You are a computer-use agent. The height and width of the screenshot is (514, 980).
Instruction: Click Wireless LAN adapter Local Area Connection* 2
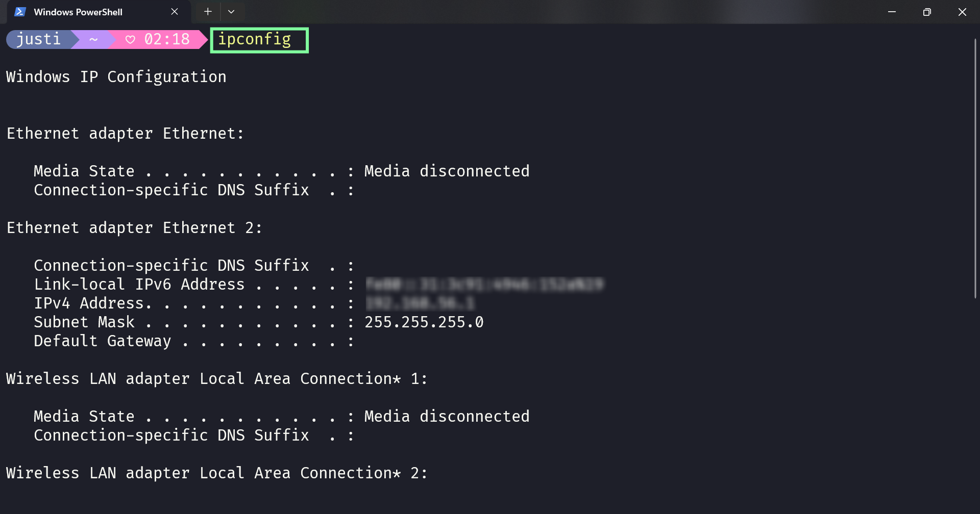click(x=216, y=473)
